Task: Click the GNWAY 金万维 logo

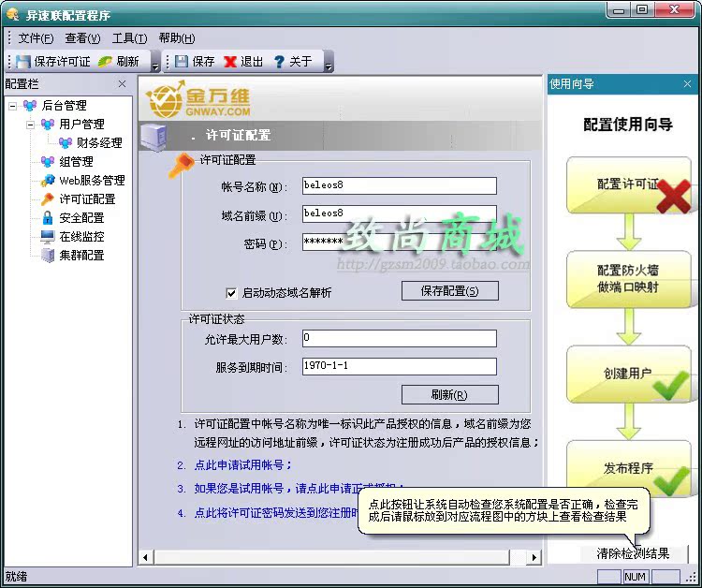Action: click(x=198, y=99)
